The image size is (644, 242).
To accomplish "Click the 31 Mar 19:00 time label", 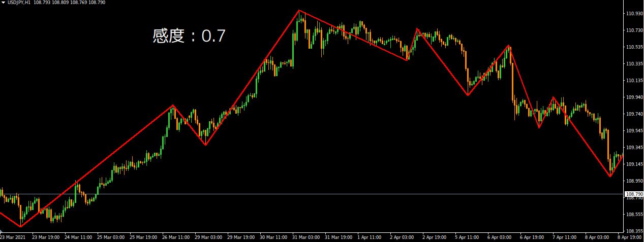I will [x=339, y=237].
